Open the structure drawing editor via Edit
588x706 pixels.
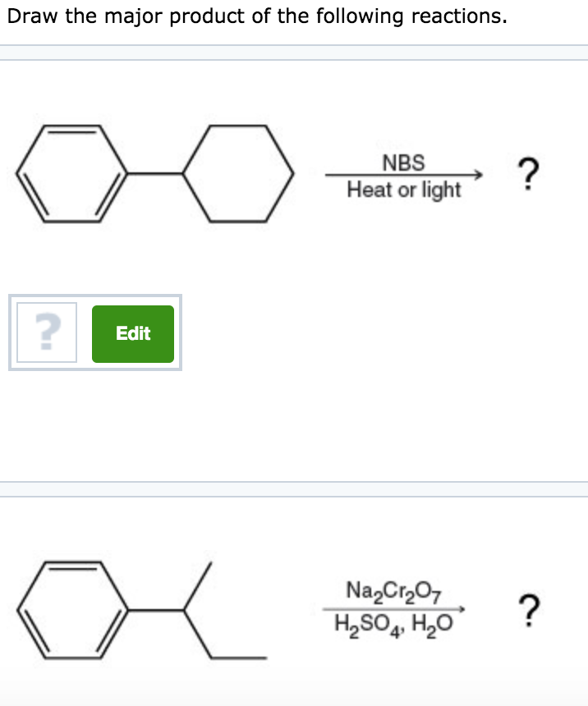[x=132, y=333]
